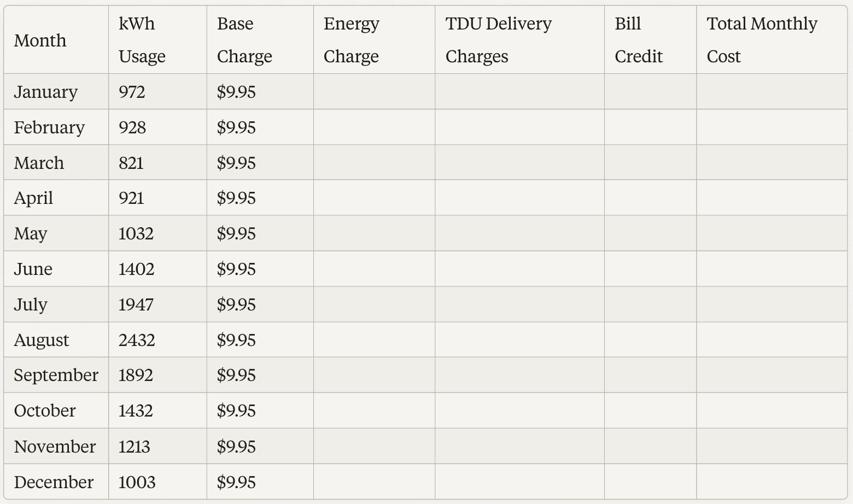Click the kWh Usage column header
Image resolution: width=853 pixels, height=504 pixels.
click(x=142, y=40)
